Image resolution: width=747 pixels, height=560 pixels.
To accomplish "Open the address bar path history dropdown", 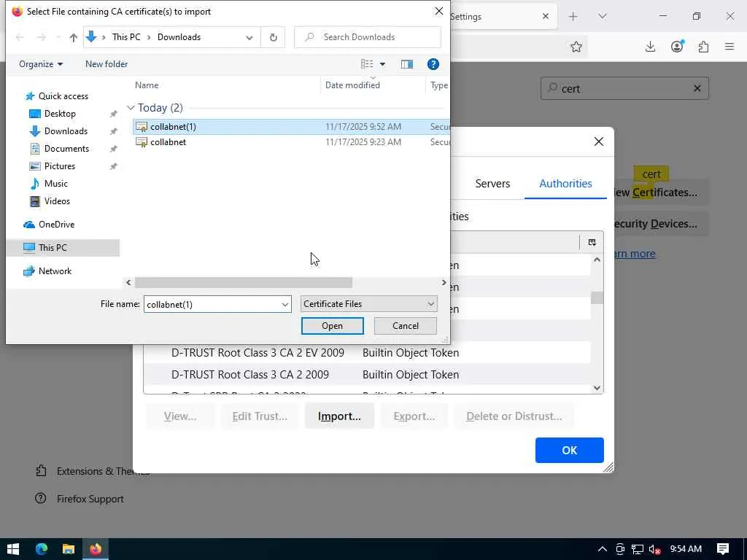I will 249,37.
